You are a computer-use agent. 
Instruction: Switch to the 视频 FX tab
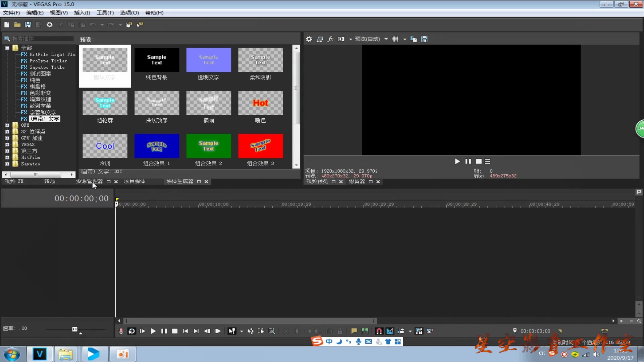coord(14,181)
